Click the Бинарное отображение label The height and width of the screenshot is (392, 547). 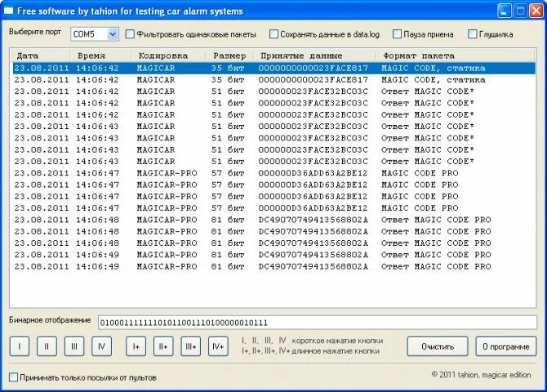pyautogui.click(x=50, y=320)
